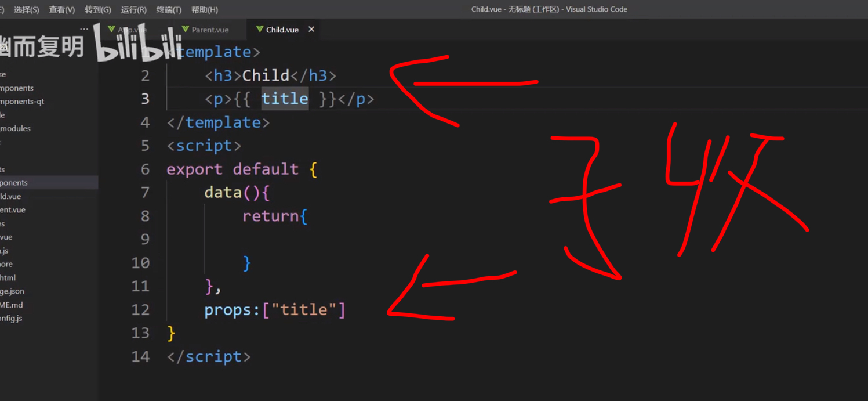868x401 pixels.
Task: Click the "title" string in props array
Action: [303, 310]
